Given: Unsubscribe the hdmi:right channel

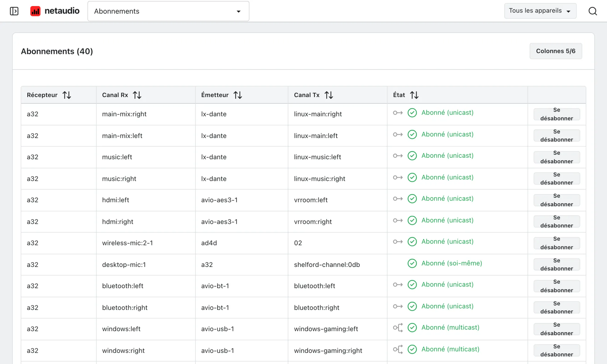Looking at the screenshot, I should [557, 221].
